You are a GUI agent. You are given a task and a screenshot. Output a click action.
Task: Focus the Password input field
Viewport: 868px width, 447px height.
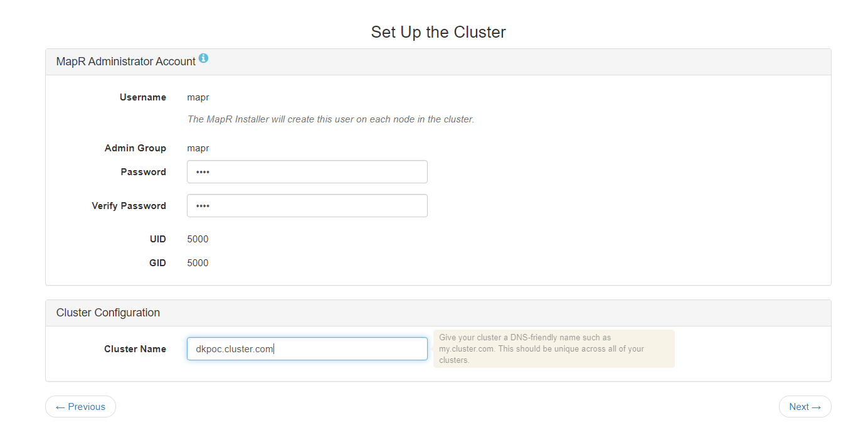[307, 172]
